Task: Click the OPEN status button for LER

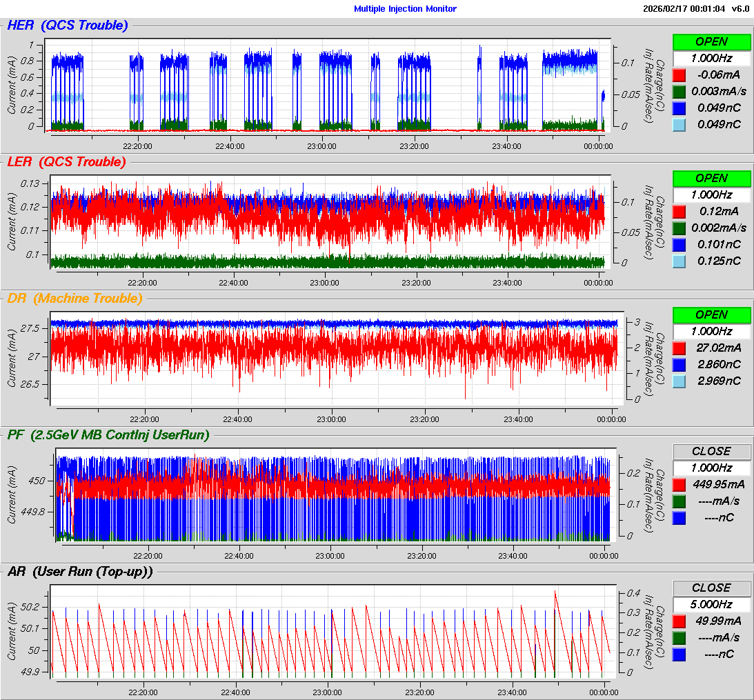Action: (x=711, y=178)
